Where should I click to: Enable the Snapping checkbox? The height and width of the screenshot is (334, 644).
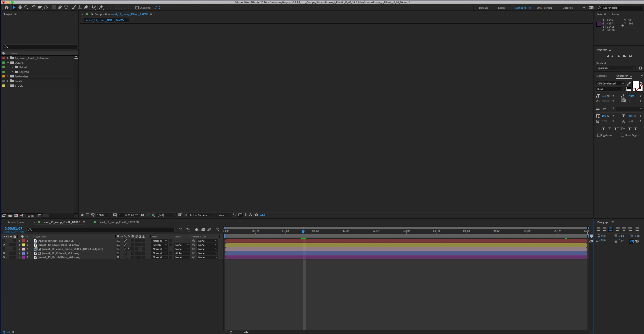137,8
